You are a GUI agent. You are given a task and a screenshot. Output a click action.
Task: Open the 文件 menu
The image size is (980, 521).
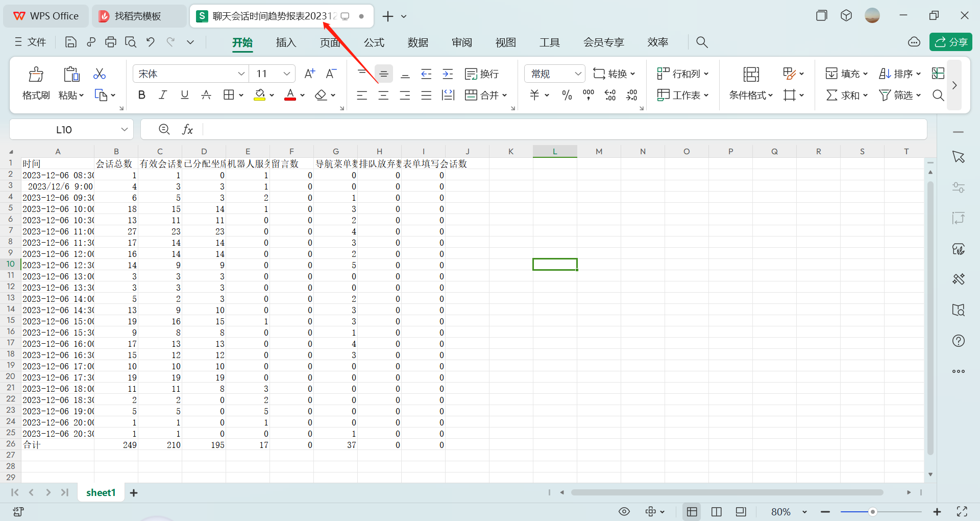click(x=31, y=42)
